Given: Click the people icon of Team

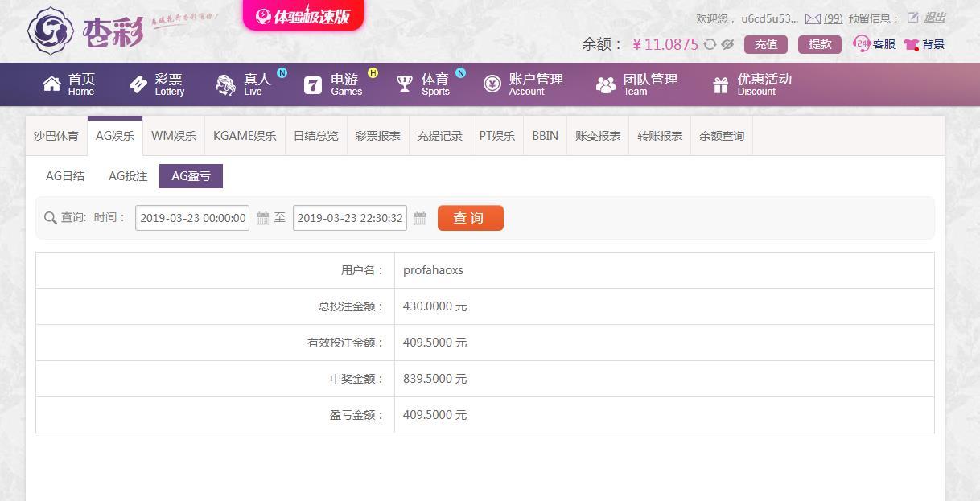Looking at the screenshot, I should [x=605, y=84].
